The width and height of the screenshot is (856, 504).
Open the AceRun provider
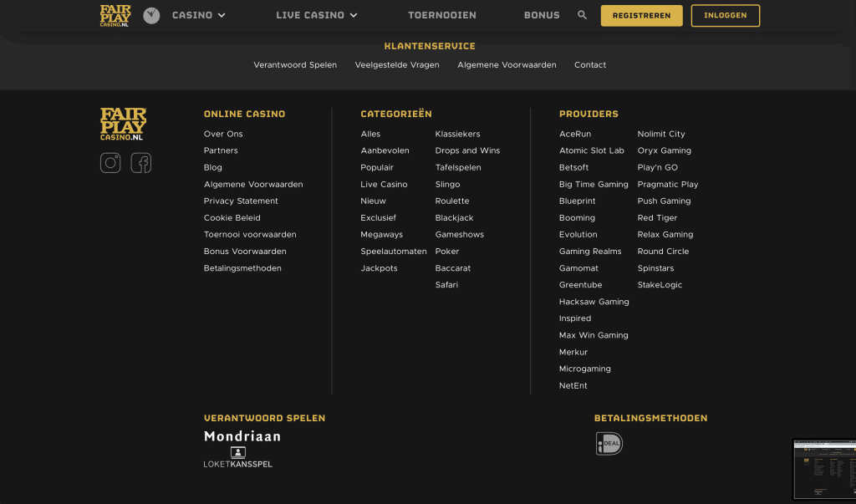pos(575,134)
